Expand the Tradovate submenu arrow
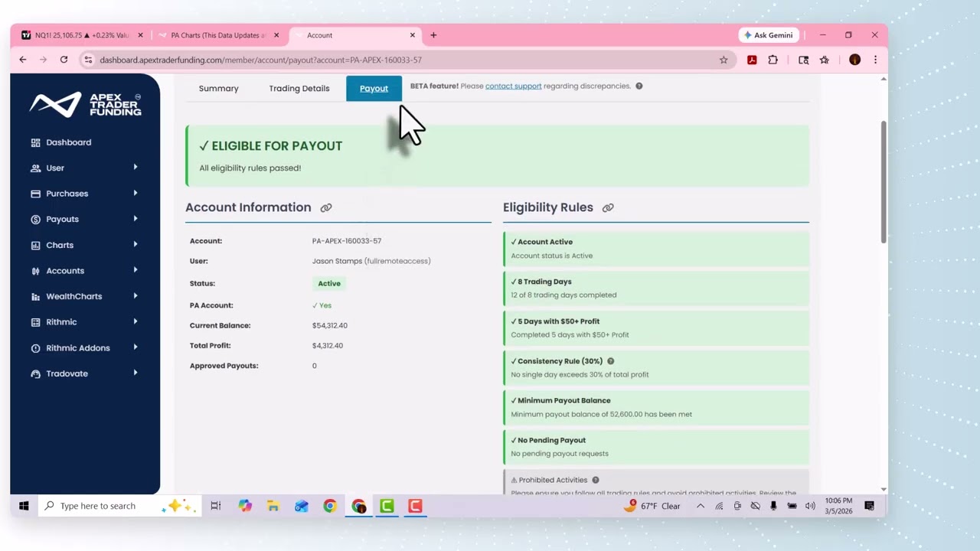Image resolution: width=980 pixels, height=551 pixels. 136,373
